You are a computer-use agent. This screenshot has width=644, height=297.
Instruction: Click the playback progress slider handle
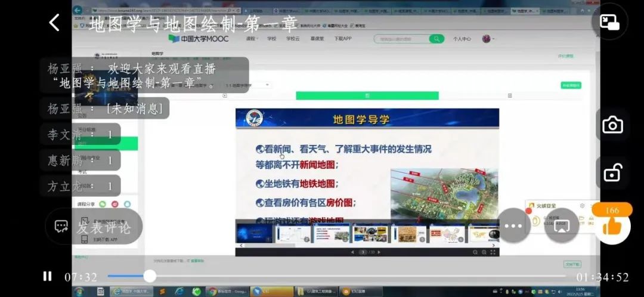click(150, 276)
